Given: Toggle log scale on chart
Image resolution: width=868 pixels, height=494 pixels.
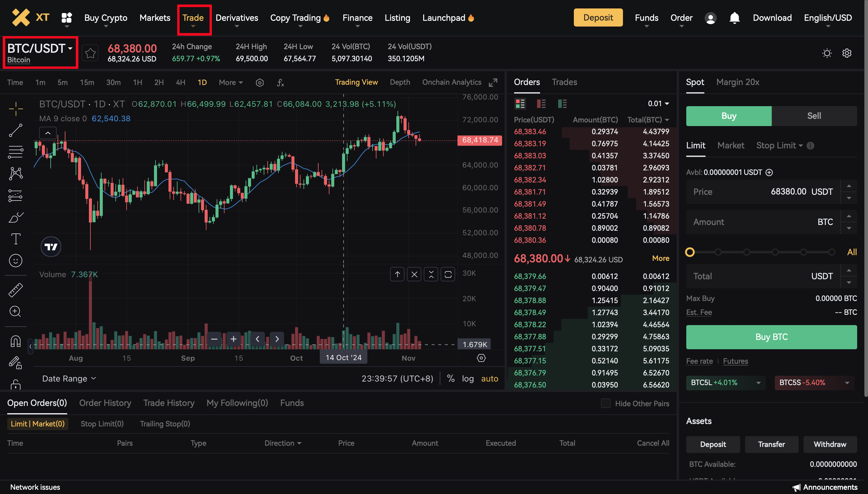Looking at the screenshot, I should tap(467, 379).
